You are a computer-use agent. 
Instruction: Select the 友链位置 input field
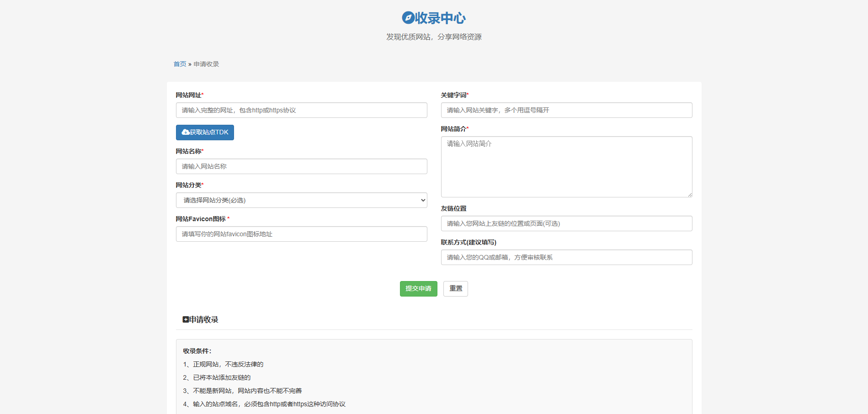tap(566, 223)
